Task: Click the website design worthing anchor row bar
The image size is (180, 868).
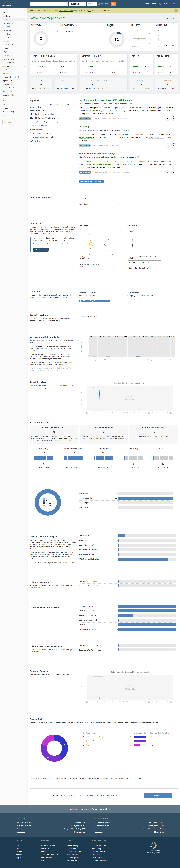Action: 140,737
